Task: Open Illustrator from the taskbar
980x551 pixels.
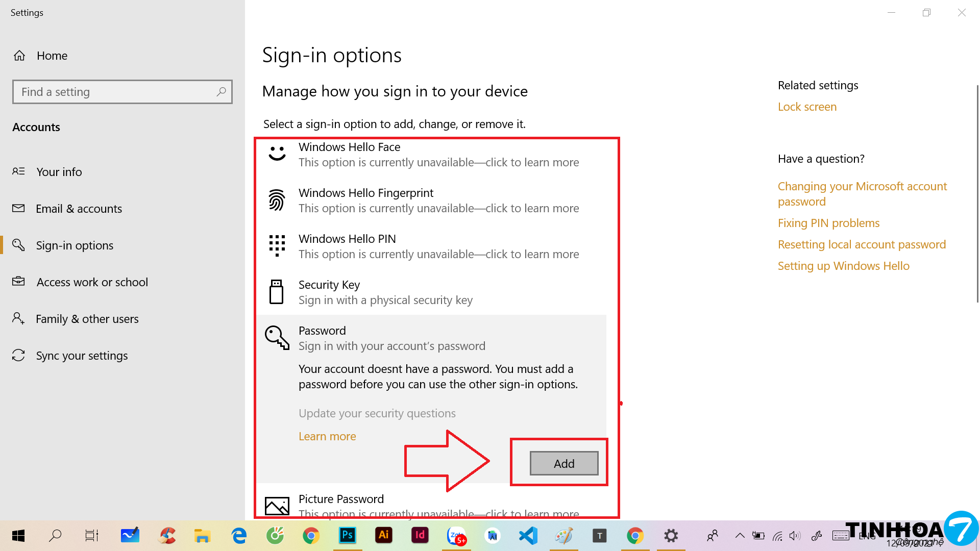Action: [x=383, y=535]
